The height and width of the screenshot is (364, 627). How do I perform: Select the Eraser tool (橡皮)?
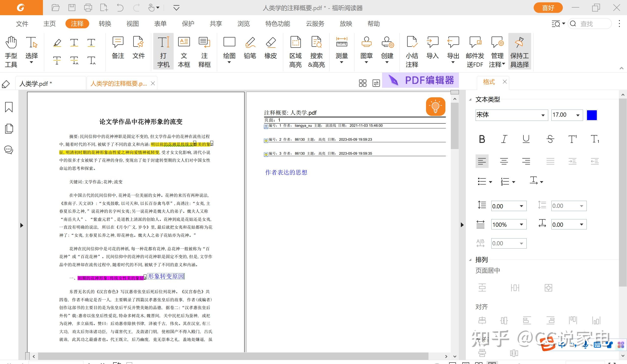[271, 48]
